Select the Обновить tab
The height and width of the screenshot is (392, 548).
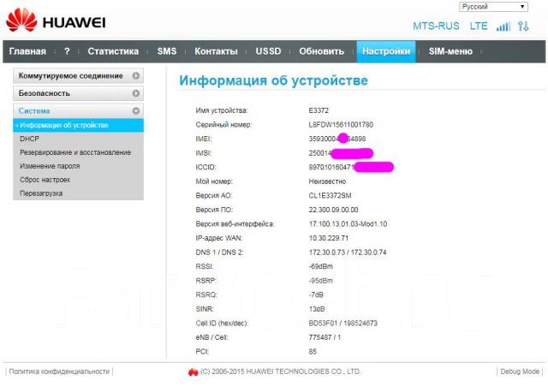[322, 51]
